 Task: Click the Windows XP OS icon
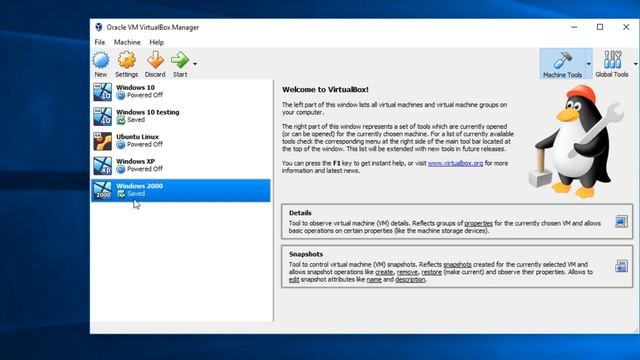[102, 166]
